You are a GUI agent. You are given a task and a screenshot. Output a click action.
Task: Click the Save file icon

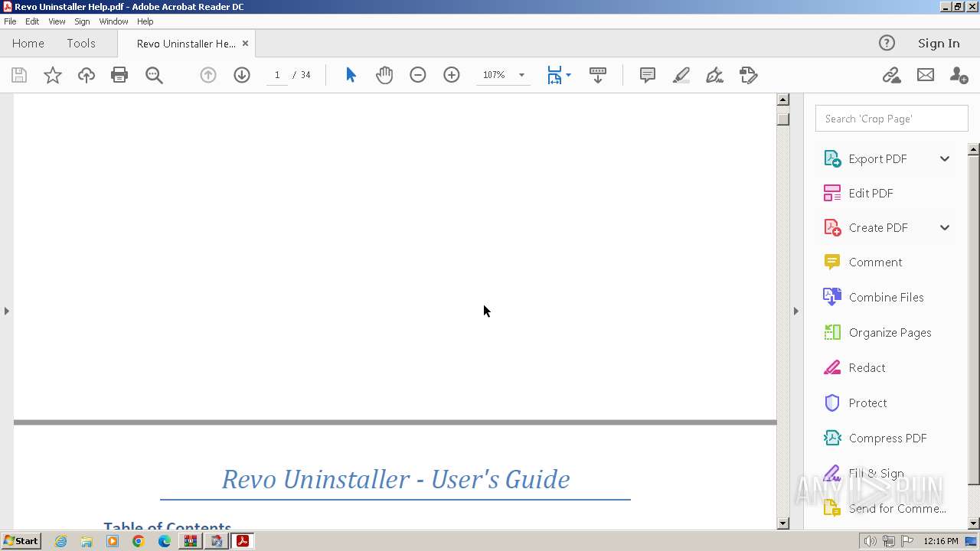(19, 75)
